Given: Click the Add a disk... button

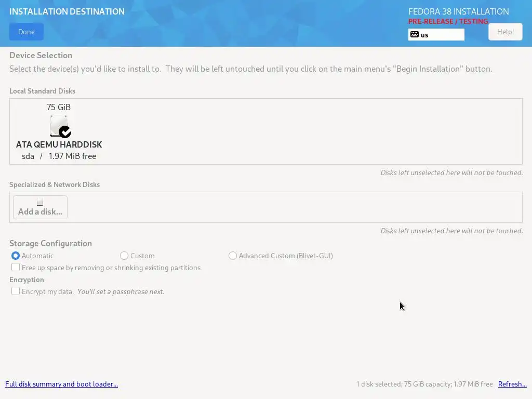Looking at the screenshot, I should (x=40, y=207).
